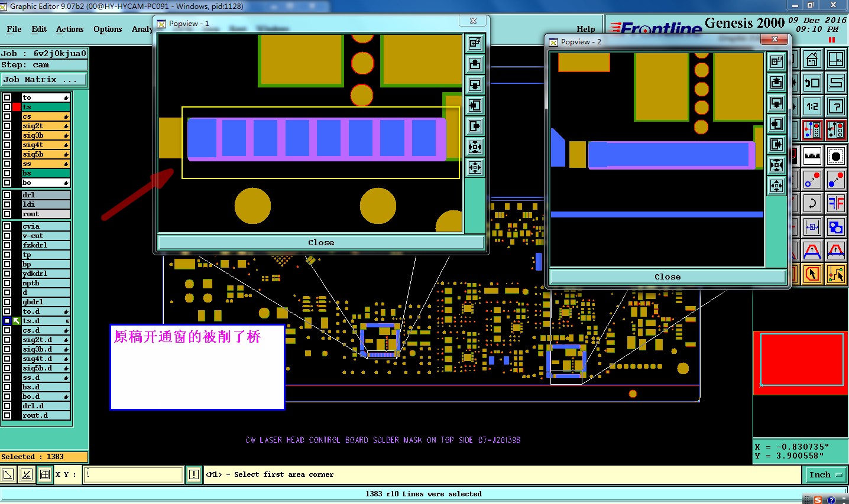Click the Home view icon
The width and height of the screenshot is (849, 504).
[x=812, y=60]
